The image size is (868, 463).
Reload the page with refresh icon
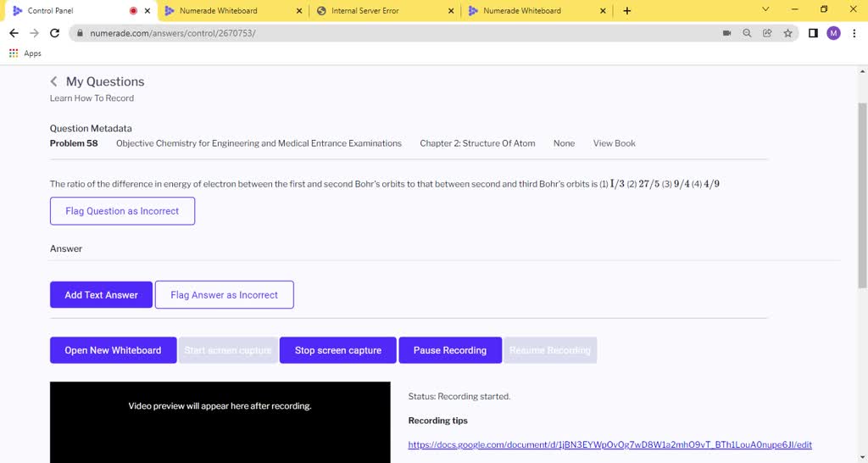pyautogui.click(x=55, y=33)
